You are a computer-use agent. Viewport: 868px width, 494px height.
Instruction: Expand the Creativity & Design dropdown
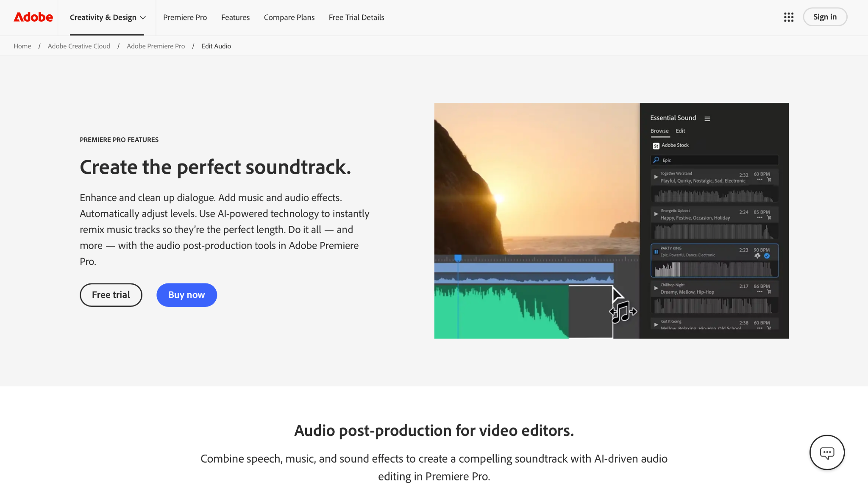(108, 17)
